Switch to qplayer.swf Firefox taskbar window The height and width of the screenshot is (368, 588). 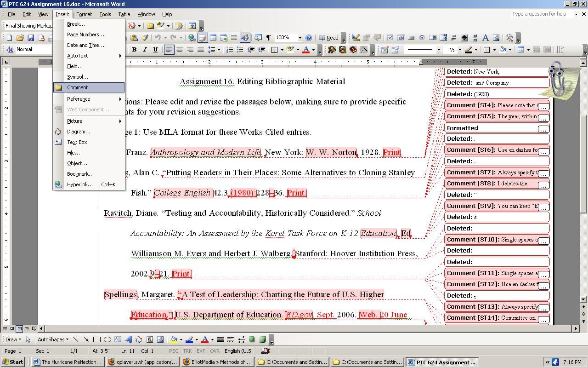tap(143, 362)
